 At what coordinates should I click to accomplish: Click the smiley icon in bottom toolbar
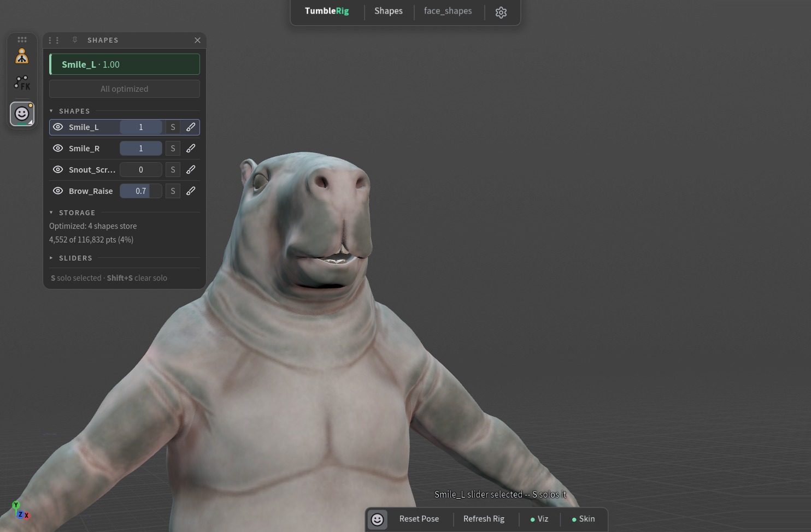377,519
